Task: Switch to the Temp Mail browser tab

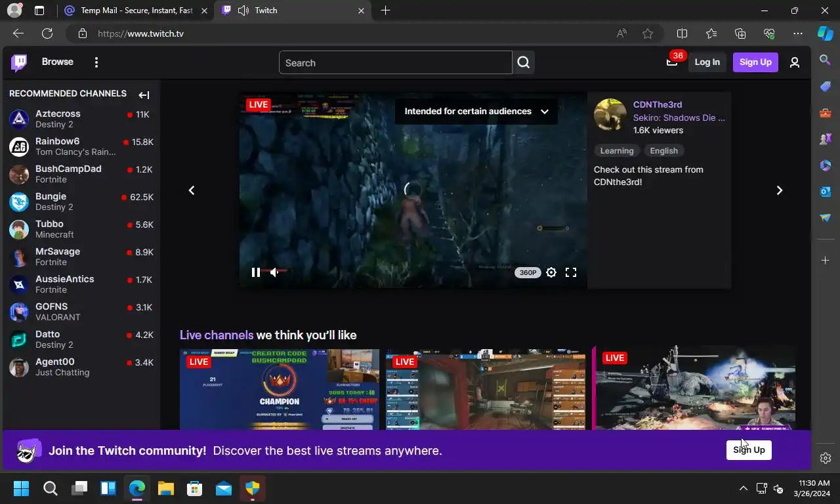Action: (136, 10)
